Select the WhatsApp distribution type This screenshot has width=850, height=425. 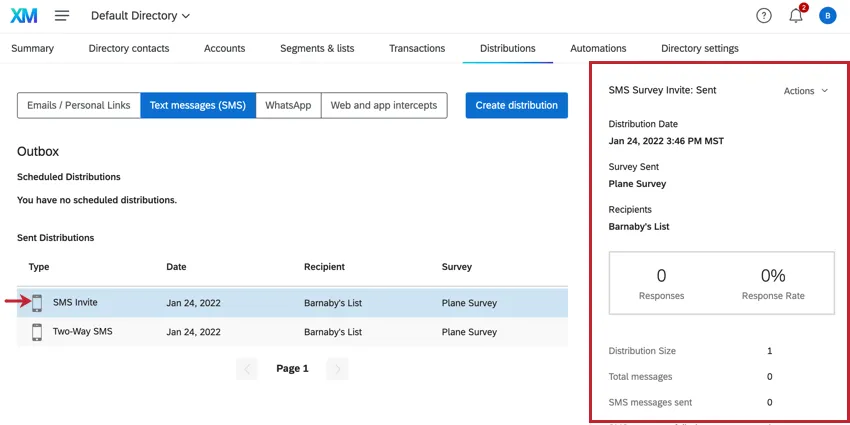tap(288, 106)
